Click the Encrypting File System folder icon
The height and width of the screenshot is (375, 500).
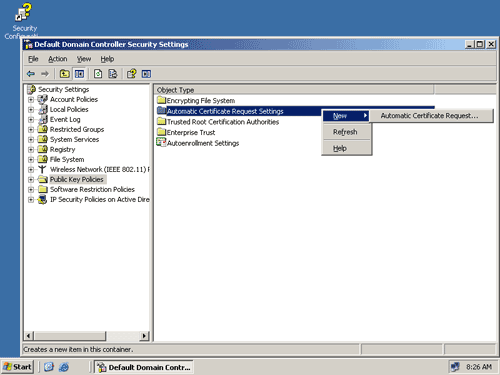point(161,100)
